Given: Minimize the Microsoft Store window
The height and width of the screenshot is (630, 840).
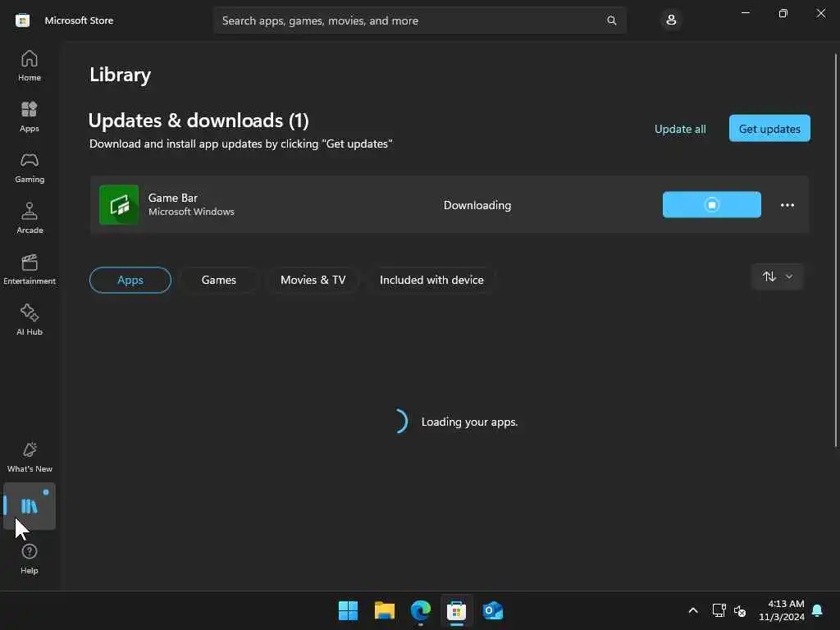Looking at the screenshot, I should tap(745, 13).
